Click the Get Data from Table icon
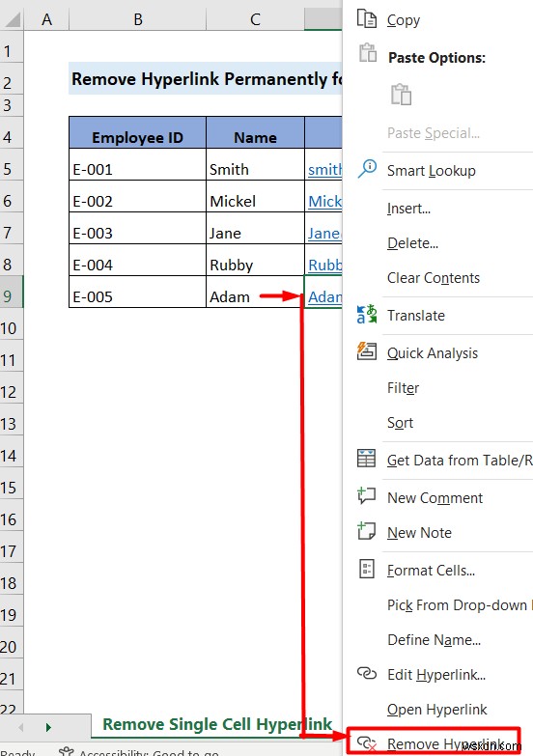 (366, 459)
